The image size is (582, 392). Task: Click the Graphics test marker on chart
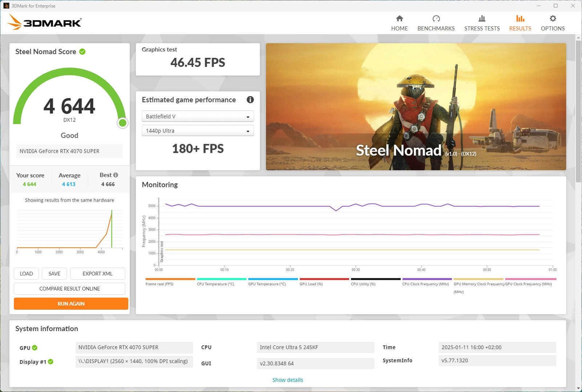[x=162, y=251]
